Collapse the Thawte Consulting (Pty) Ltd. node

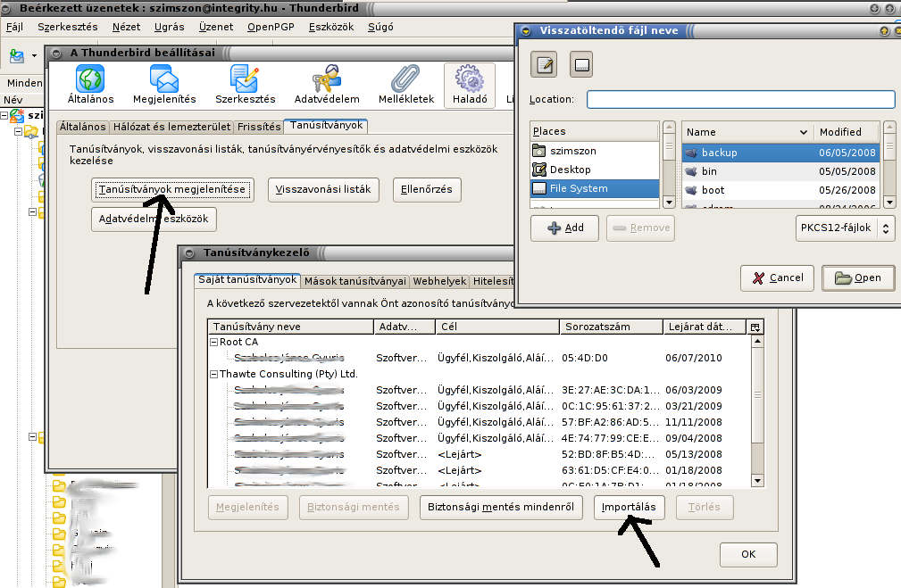click(213, 375)
